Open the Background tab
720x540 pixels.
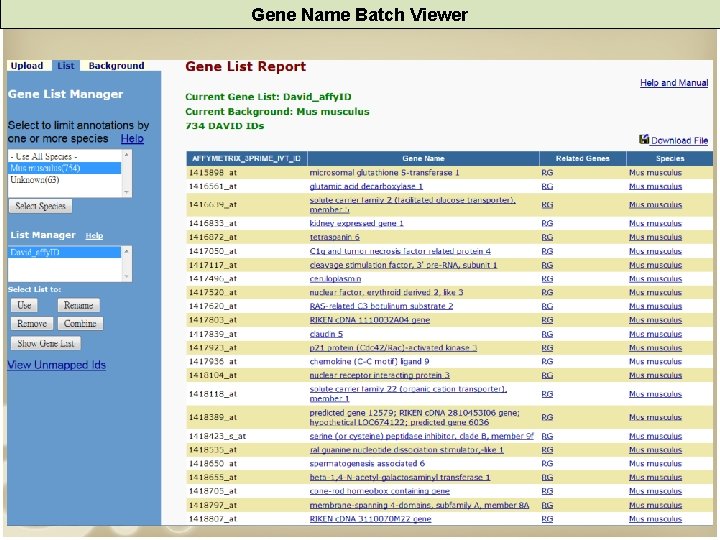116,66
